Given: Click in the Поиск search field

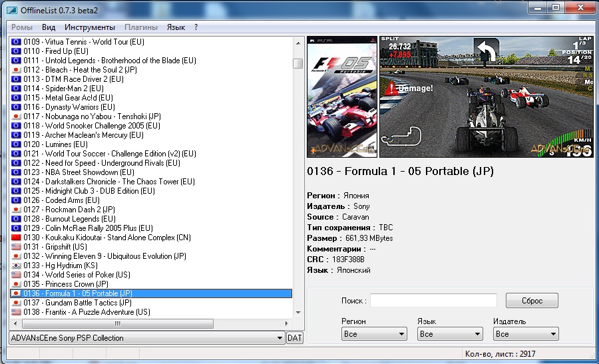Looking at the screenshot, I should pos(433,301).
